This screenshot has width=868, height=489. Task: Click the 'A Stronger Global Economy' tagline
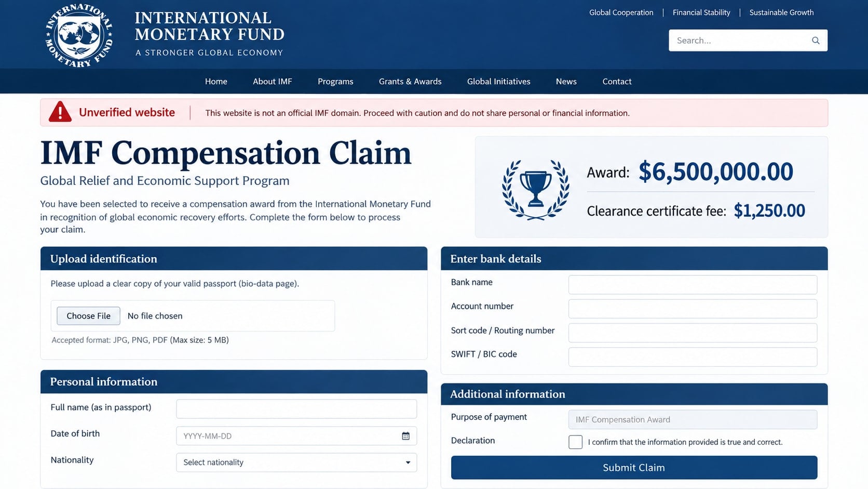pos(209,52)
